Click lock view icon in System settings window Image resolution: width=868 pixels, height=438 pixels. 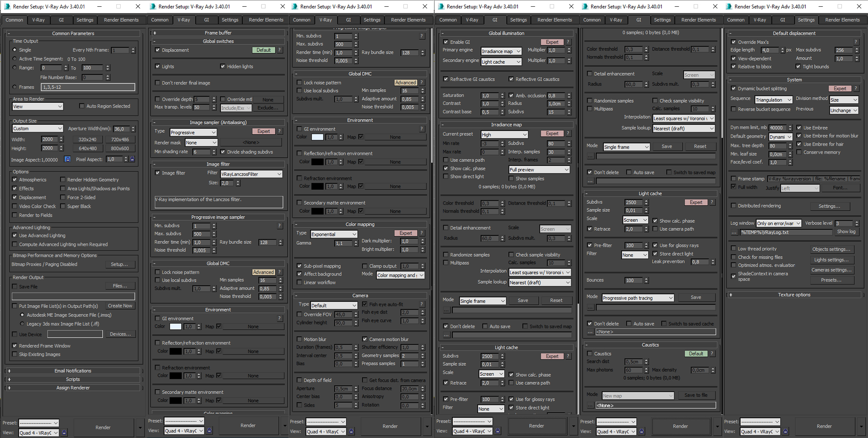point(786,432)
